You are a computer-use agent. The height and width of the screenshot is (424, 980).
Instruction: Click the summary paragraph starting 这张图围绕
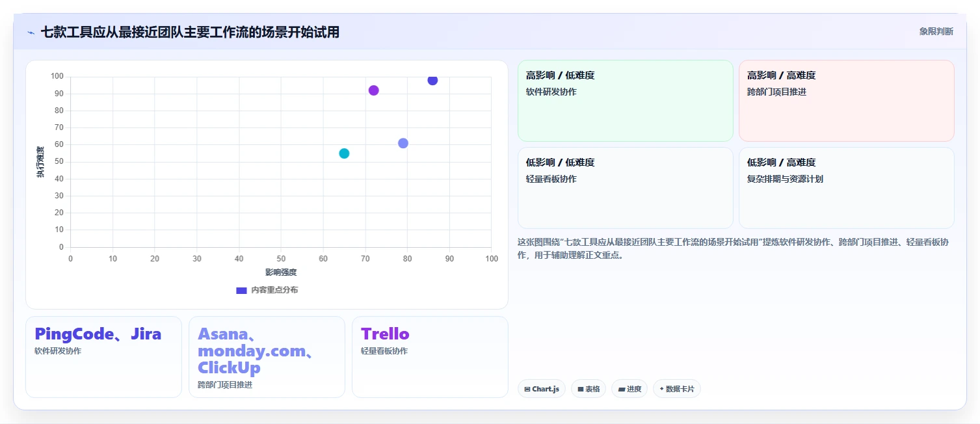pyautogui.click(x=733, y=248)
